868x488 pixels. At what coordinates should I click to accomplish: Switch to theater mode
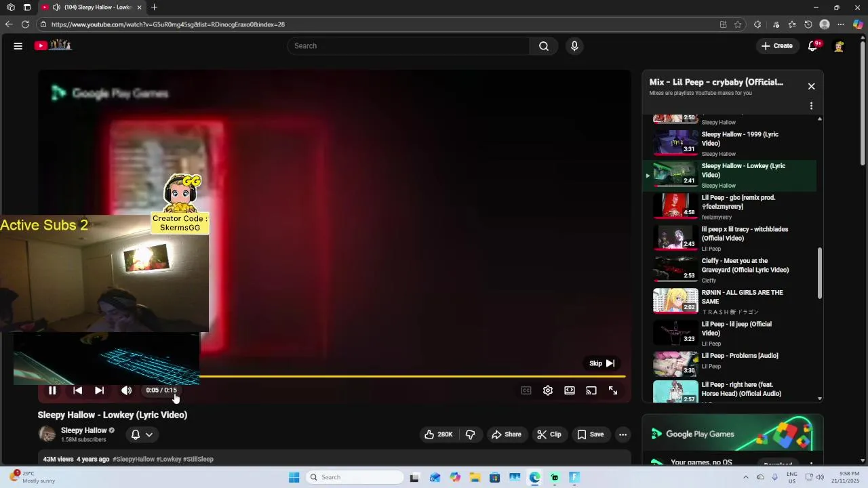tap(570, 390)
